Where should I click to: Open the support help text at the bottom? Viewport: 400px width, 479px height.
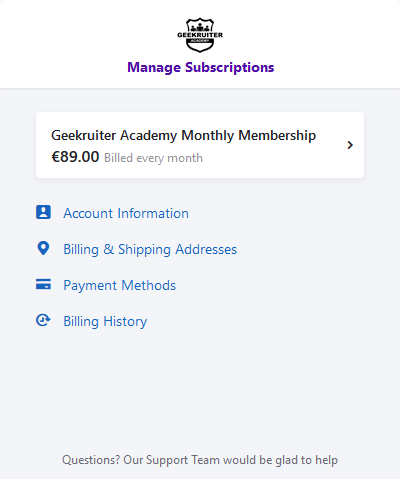(200, 460)
